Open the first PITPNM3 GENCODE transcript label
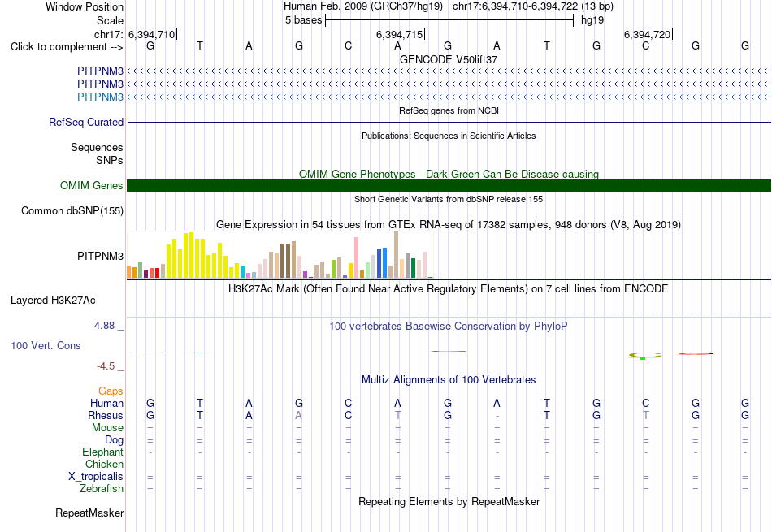Image resolution: width=772 pixels, height=532 pixels. pos(100,71)
